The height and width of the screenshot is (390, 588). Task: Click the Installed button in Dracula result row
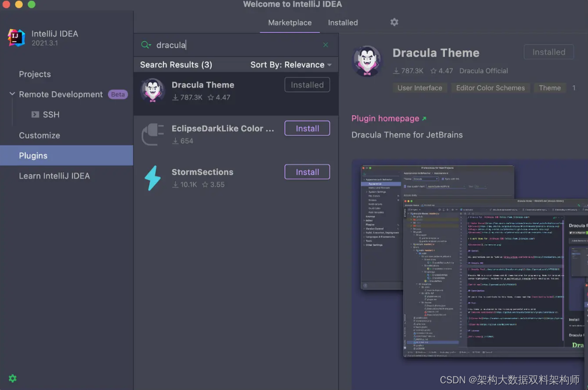tap(307, 85)
